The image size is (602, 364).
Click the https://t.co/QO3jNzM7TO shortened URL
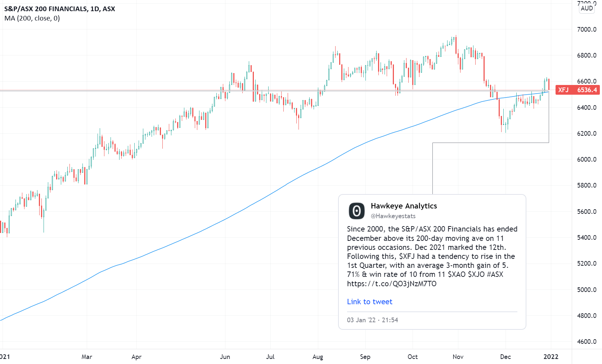tap(391, 284)
